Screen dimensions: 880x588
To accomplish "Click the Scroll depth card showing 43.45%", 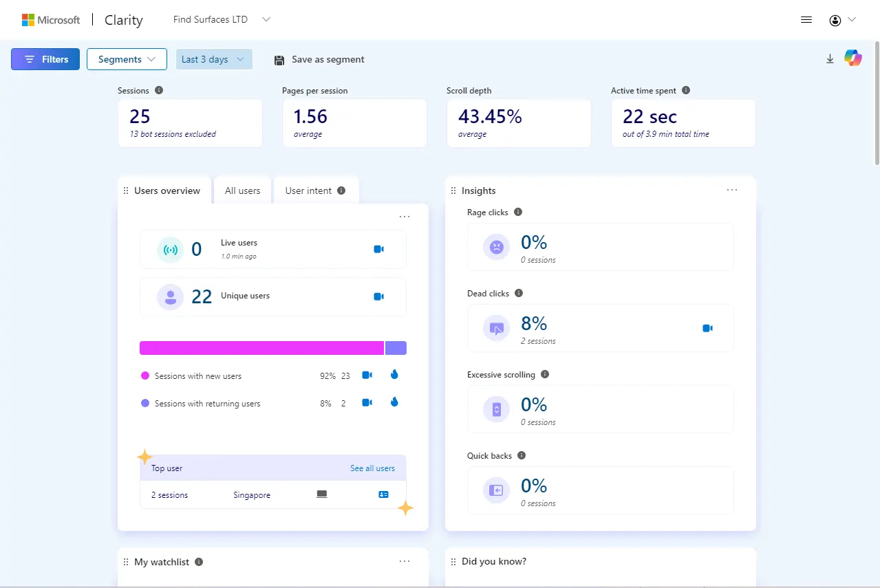I will pos(519,123).
